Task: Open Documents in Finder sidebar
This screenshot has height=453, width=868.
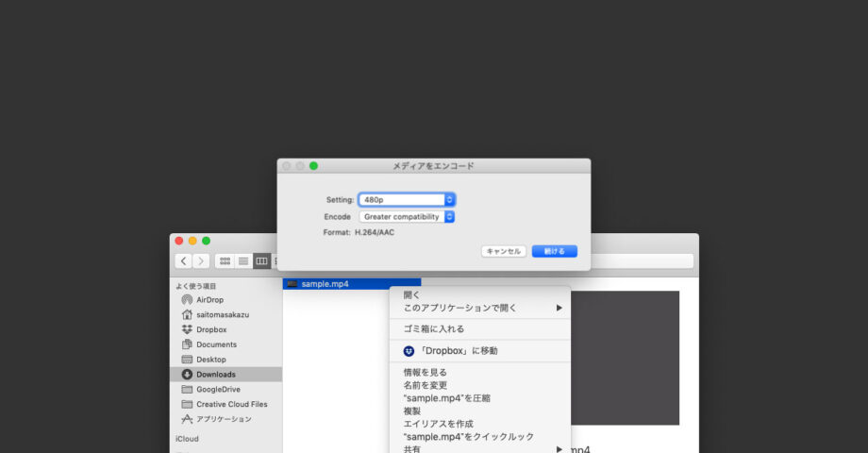Action: tap(225, 344)
